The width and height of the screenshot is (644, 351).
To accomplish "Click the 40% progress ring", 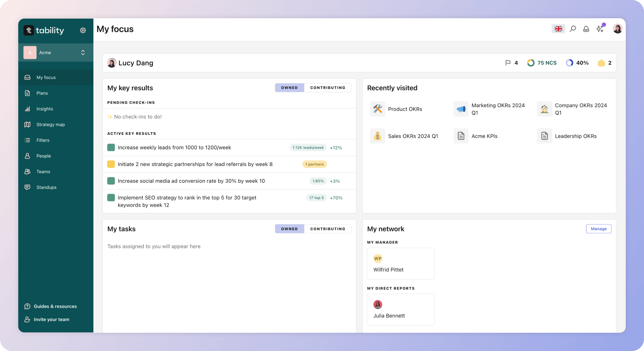I will (x=570, y=63).
